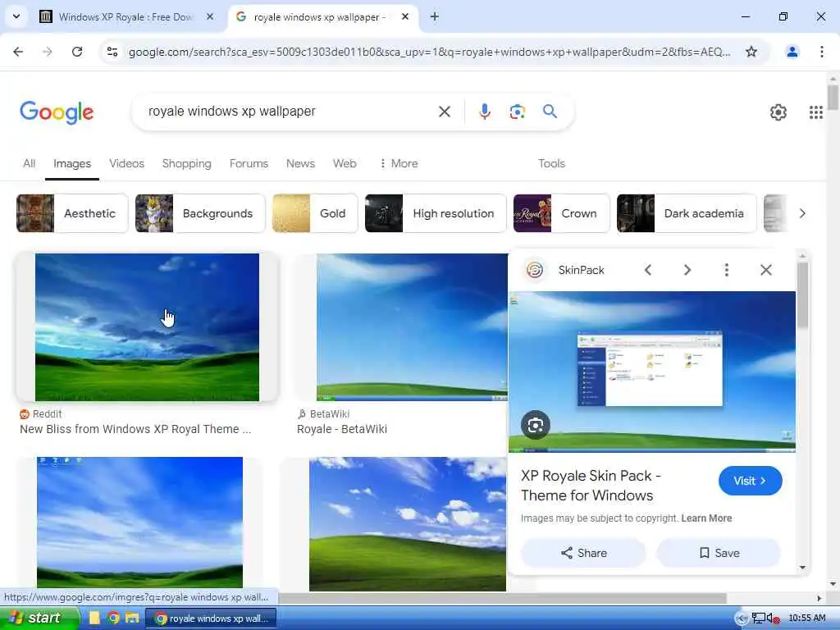Submit search with the magnifier icon
The image size is (840, 630).
click(x=550, y=112)
